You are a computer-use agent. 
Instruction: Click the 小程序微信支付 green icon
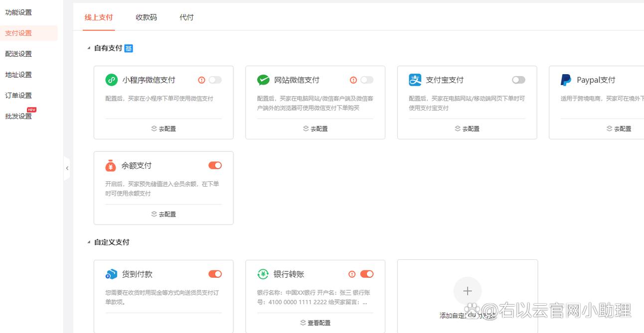[111, 80]
